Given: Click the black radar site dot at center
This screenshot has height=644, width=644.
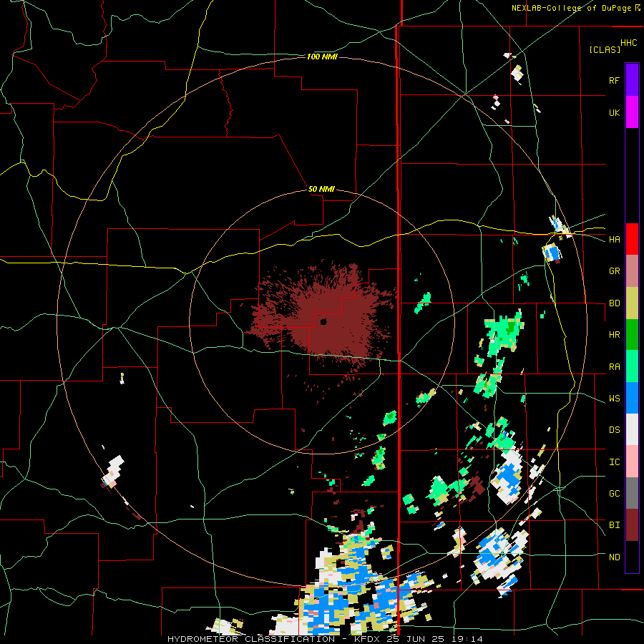Looking at the screenshot, I should (323, 322).
